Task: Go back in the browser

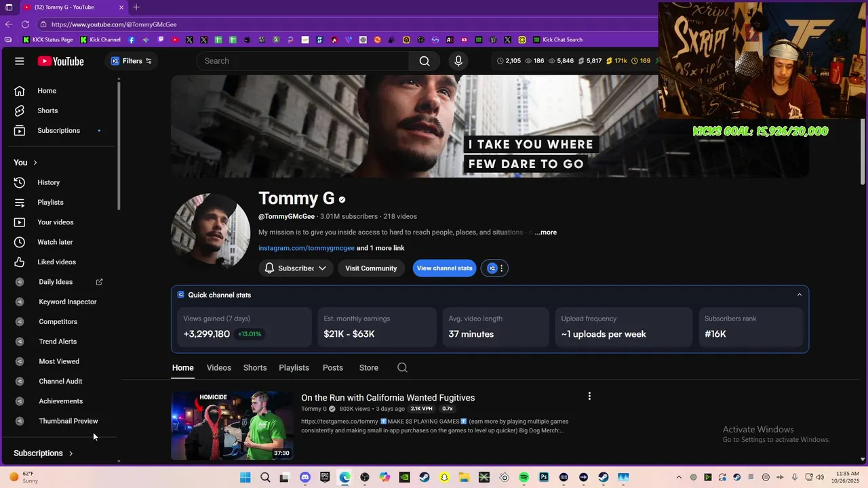Action: [9, 24]
